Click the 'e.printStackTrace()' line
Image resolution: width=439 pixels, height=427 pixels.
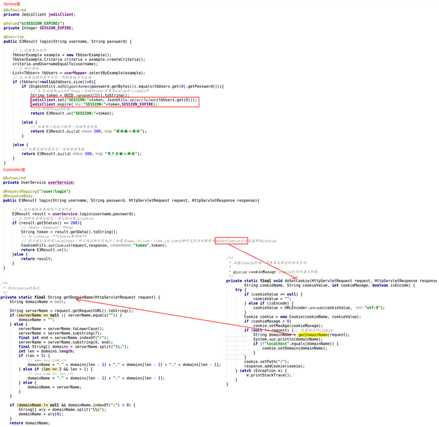coord(269,375)
